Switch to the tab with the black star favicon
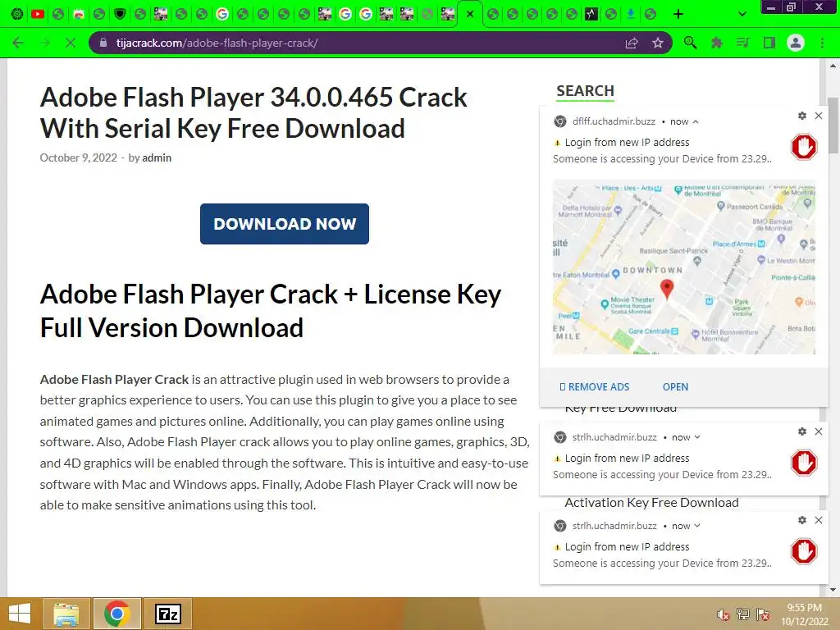This screenshot has width=840, height=630. pos(591,14)
